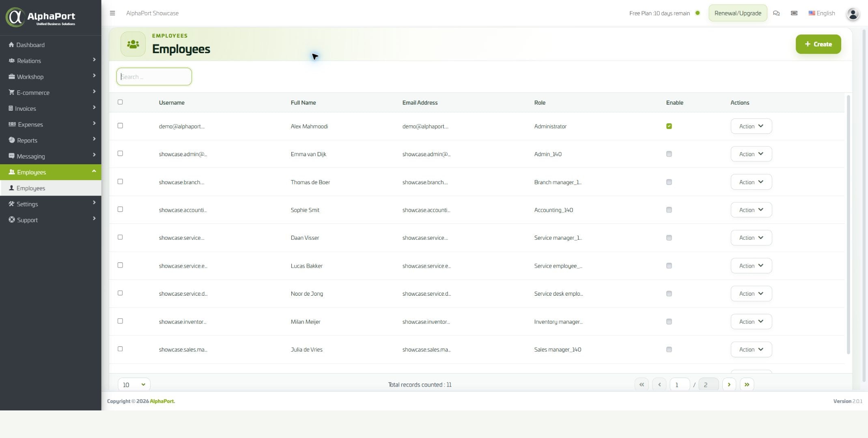
Task: Toggle the hamburger sidebar menu icon
Action: pyautogui.click(x=112, y=13)
